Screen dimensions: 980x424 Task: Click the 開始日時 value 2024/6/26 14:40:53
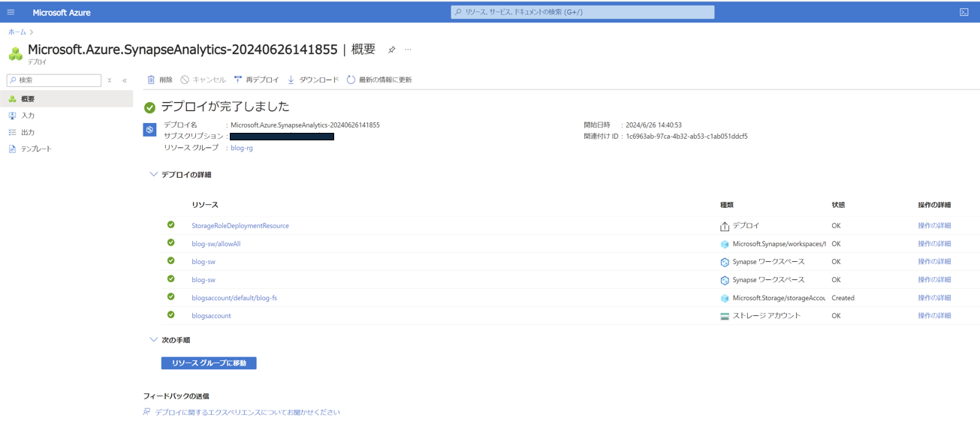click(x=653, y=125)
